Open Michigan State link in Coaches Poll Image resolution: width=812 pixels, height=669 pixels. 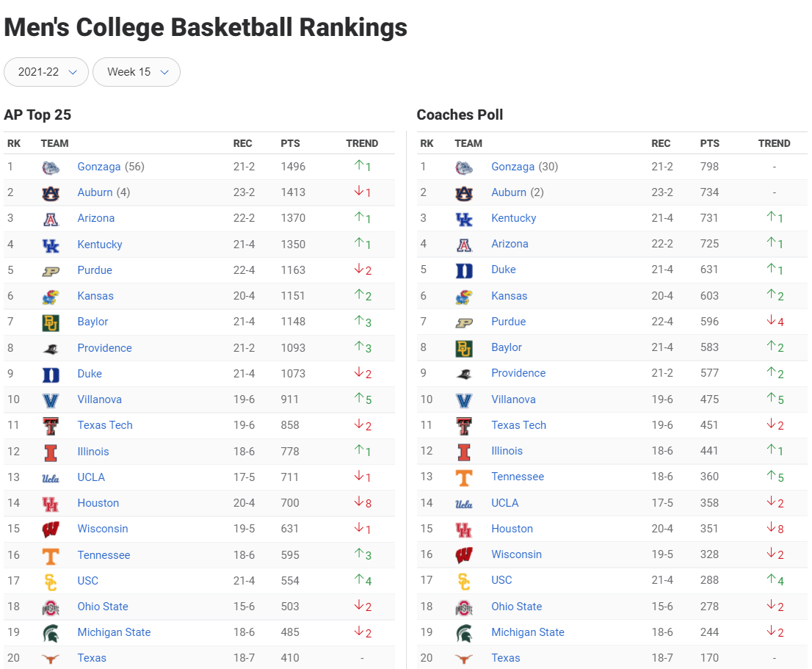(x=528, y=632)
